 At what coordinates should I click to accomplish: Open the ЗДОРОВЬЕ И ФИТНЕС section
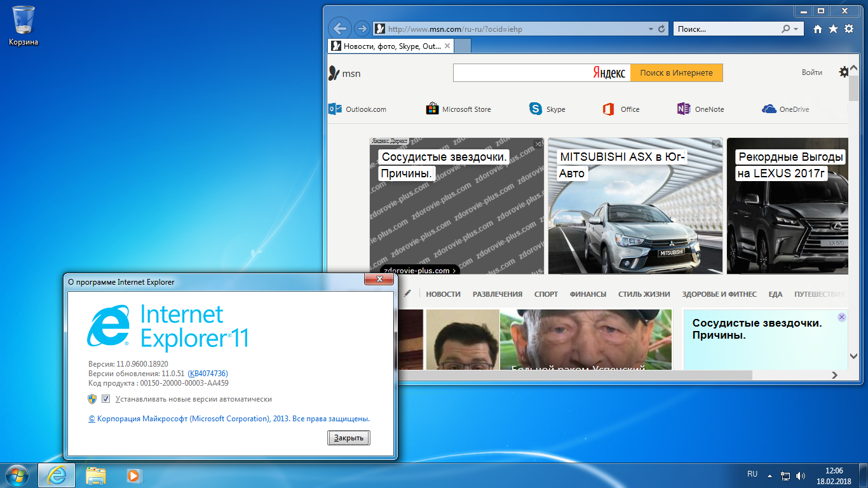(x=719, y=294)
